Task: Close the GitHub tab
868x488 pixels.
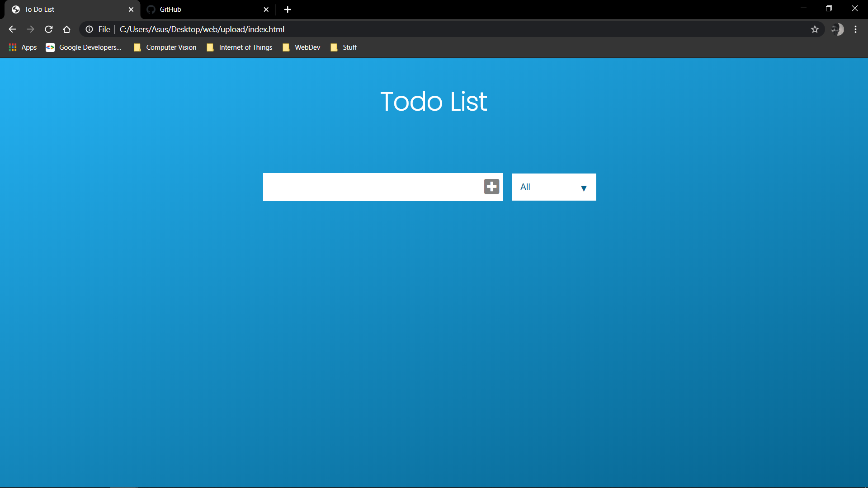Action: pos(266,9)
